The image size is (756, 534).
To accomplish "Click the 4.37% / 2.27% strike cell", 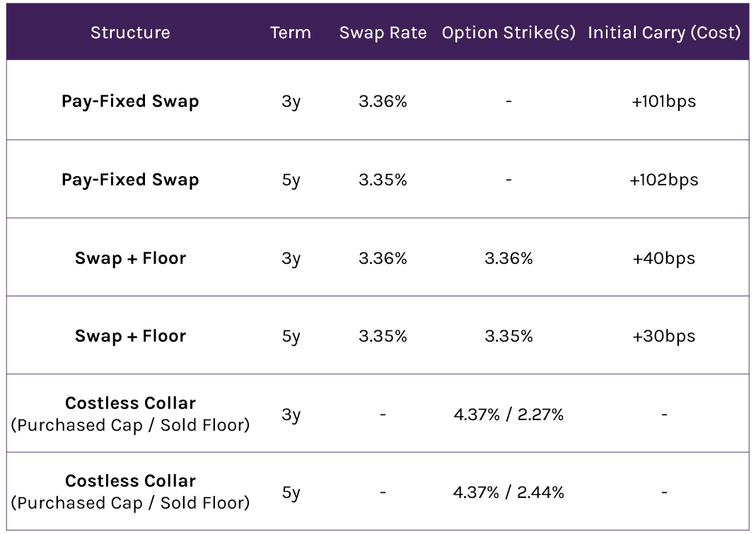I will coord(508,414).
